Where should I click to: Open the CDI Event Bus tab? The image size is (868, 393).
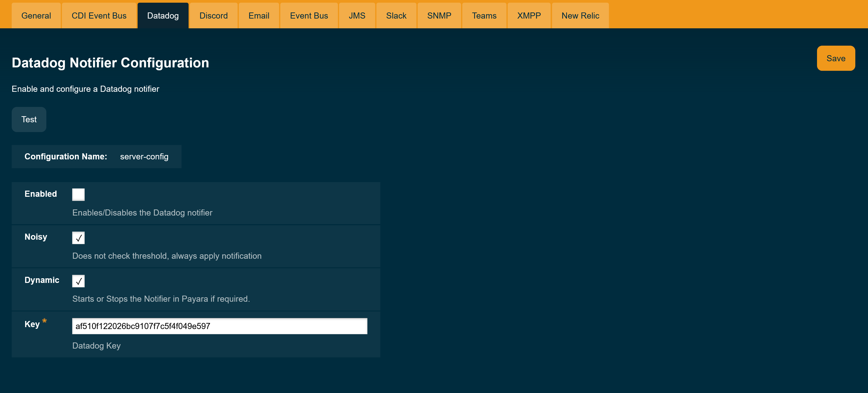(x=99, y=15)
